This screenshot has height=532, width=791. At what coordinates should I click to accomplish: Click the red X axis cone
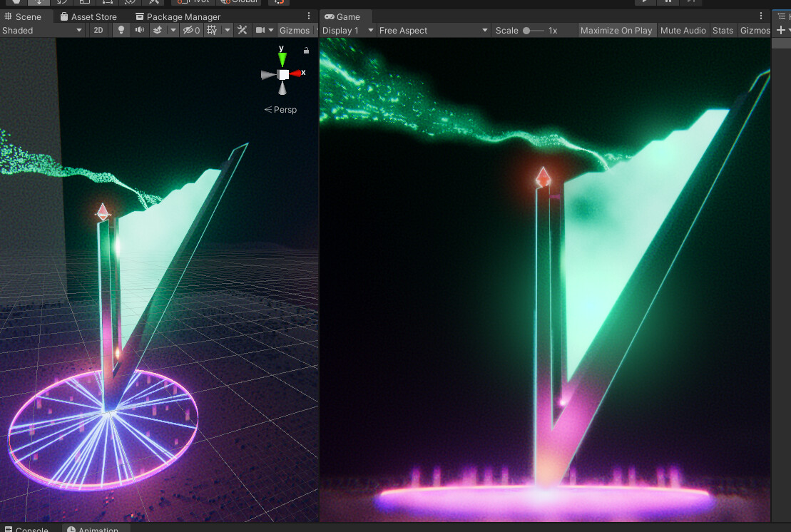(x=296, y=73)
